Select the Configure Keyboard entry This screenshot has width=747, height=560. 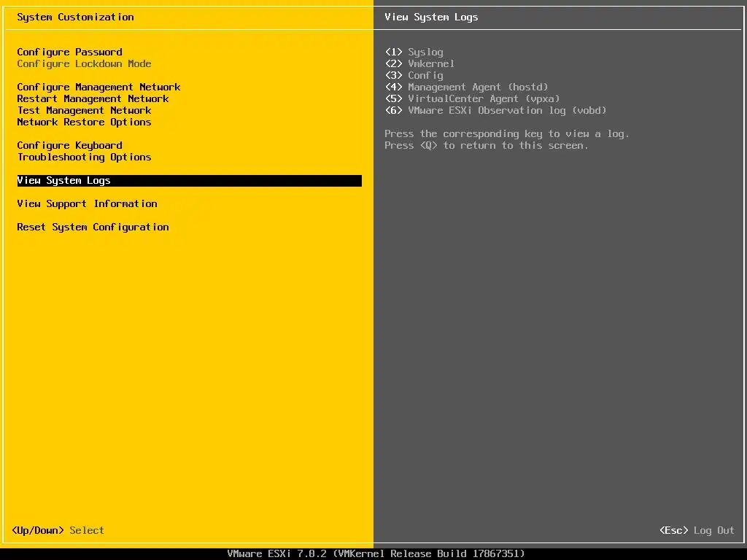pos(69,146)
